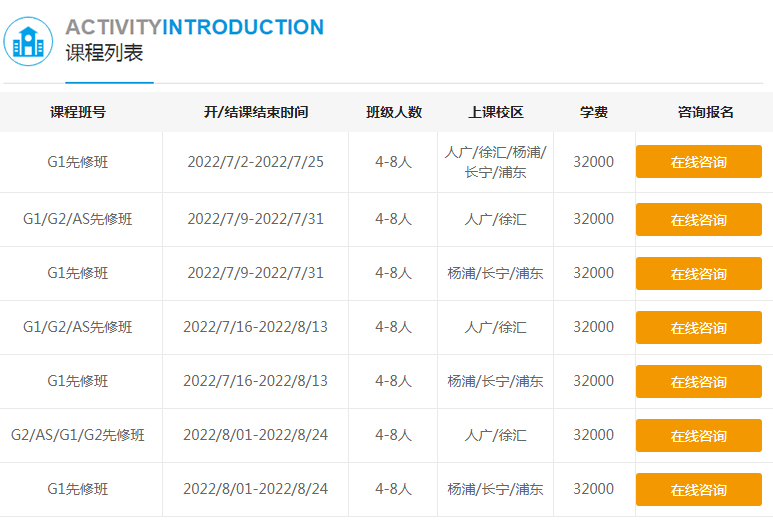Click 在线咨询 for the 2022/7/2-2022/7/25 class
The image size is (773, 527).
click(698, 162)
